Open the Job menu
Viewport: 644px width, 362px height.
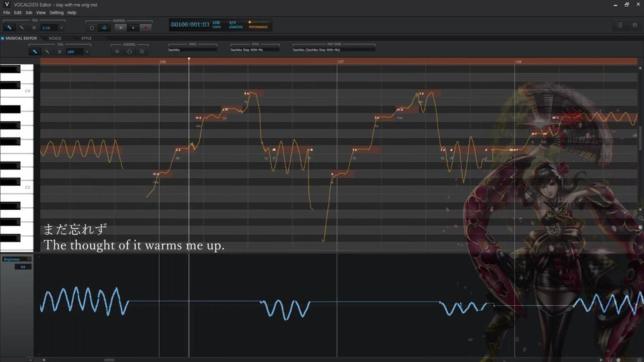point(29,13)
